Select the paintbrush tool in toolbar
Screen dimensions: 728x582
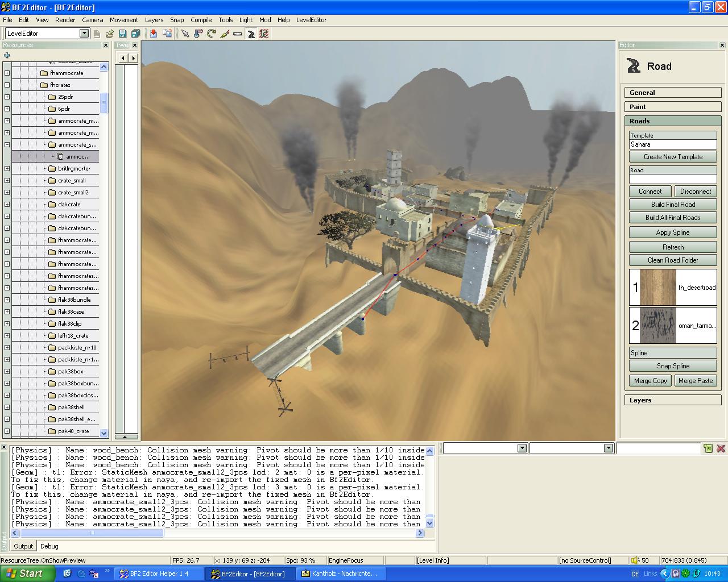[224, 34]
